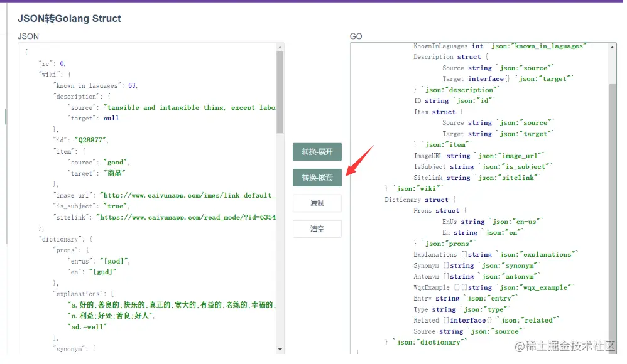This screenshot has height=364, width=627.
Task: Click the "ID string" line in GO output
Action: tap(454, 100)
